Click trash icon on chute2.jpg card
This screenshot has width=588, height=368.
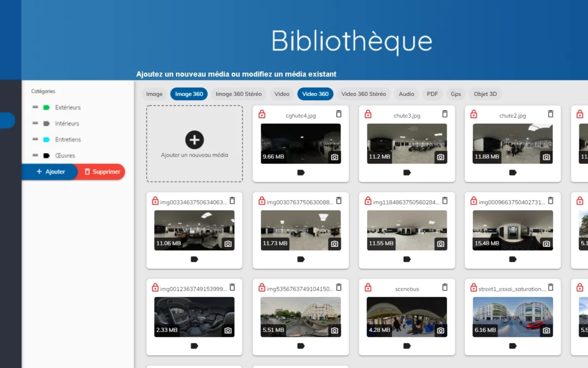(x=550, y=114)
